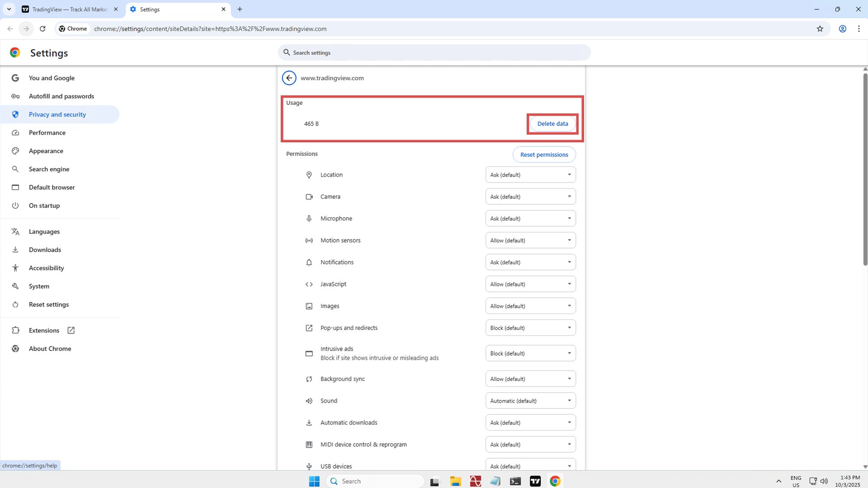Reload the page with the refresh icon

[42, 28]
